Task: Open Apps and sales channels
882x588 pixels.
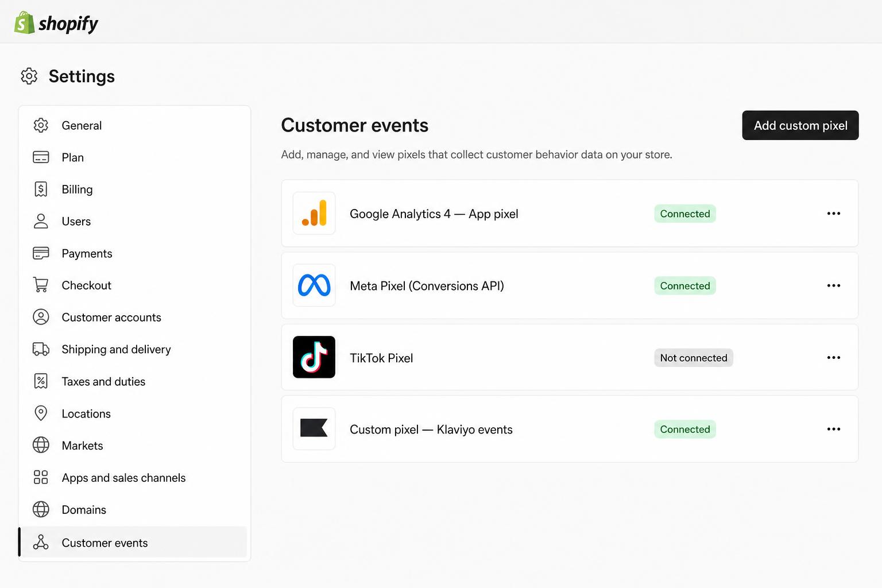Action: pos(134,477)
